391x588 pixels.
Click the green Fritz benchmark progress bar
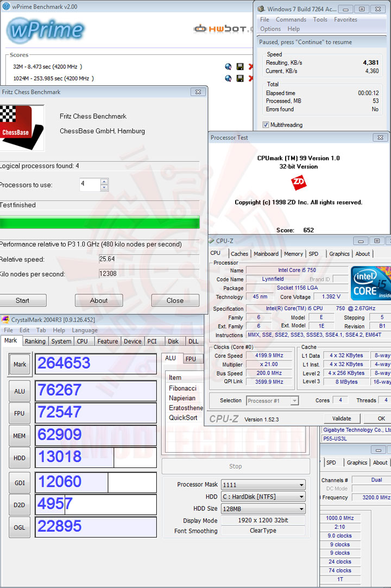coord(99,223)
